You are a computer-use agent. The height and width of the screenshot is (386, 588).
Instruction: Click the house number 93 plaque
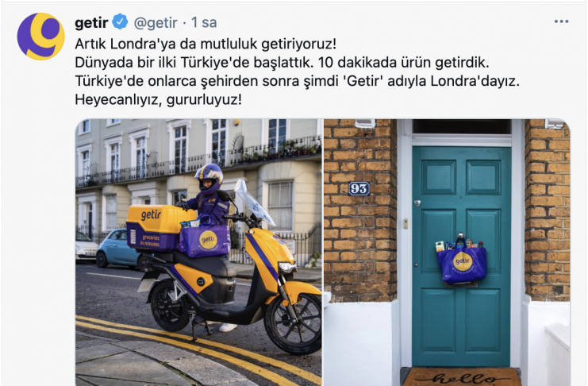tap(359, 188)
